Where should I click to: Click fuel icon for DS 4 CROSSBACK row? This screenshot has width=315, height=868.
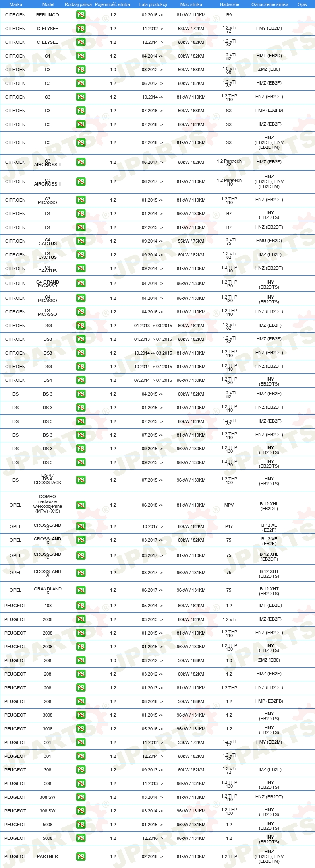(81, 480)
